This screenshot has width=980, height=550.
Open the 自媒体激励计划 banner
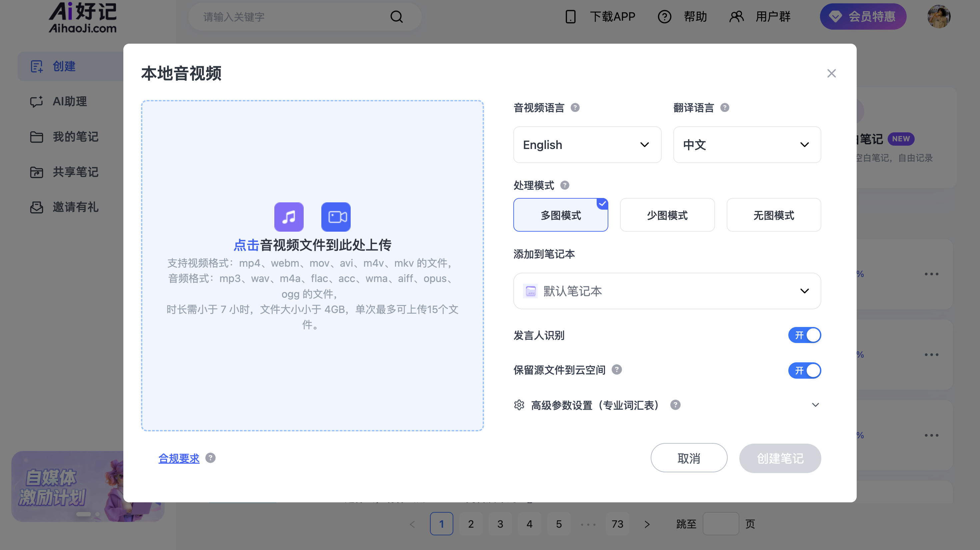coord(68,486)
